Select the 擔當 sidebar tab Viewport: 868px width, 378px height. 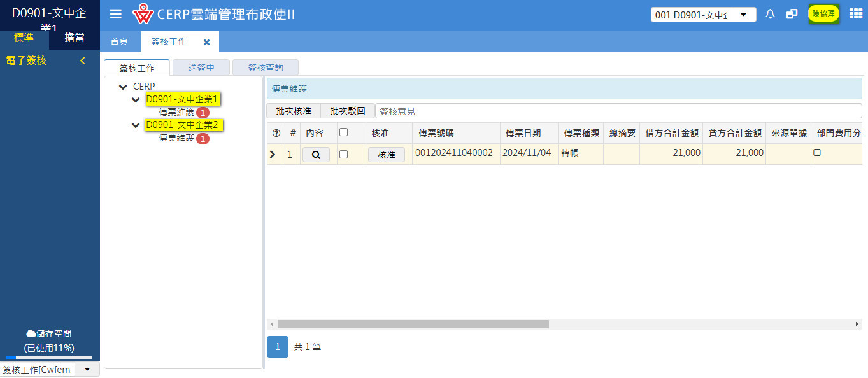click(75, 38)
